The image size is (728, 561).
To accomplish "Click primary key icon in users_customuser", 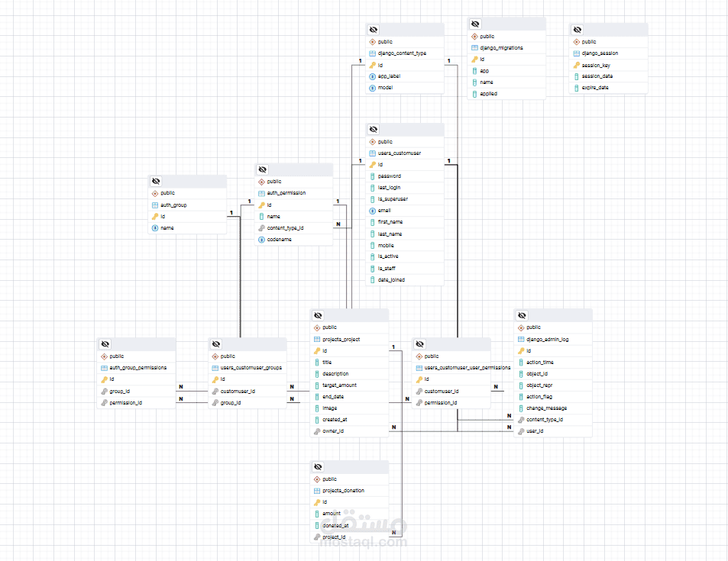I will point(372,165).
